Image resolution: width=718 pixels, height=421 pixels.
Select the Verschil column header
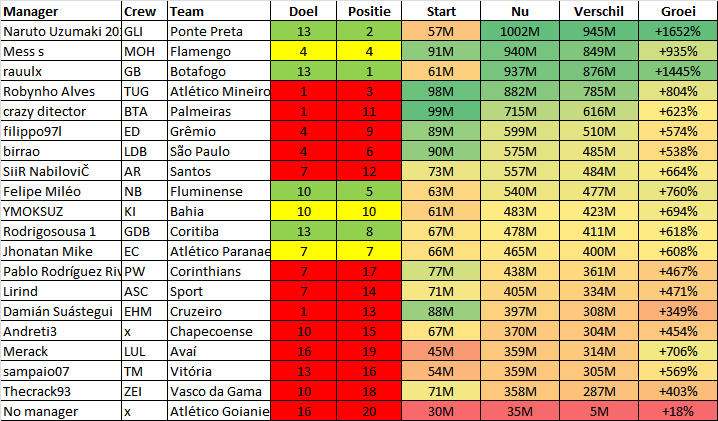(x=598, y=11)
